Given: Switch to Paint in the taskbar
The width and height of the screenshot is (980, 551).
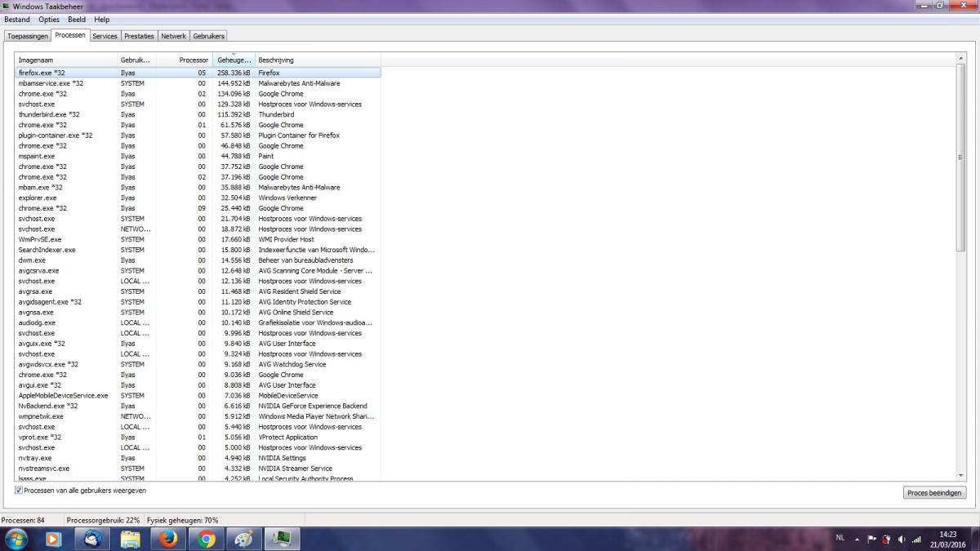Looking at the screenshot, I should coord(244,539).
